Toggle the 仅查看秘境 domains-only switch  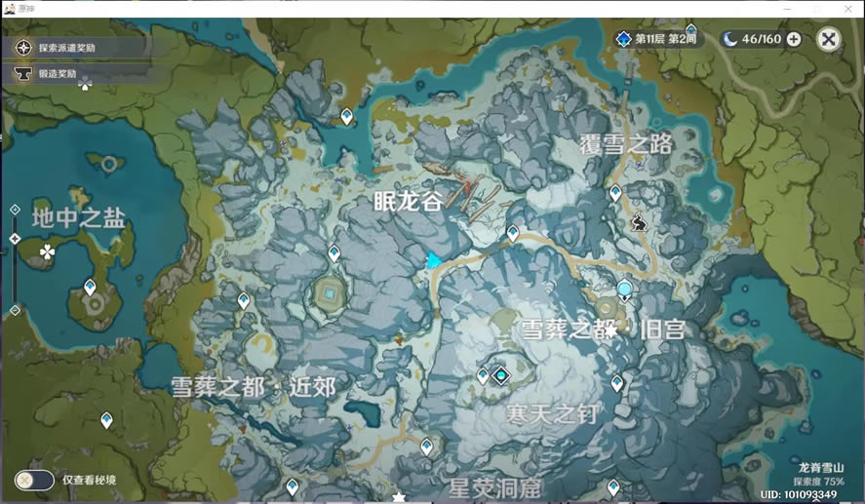(34, 480)
